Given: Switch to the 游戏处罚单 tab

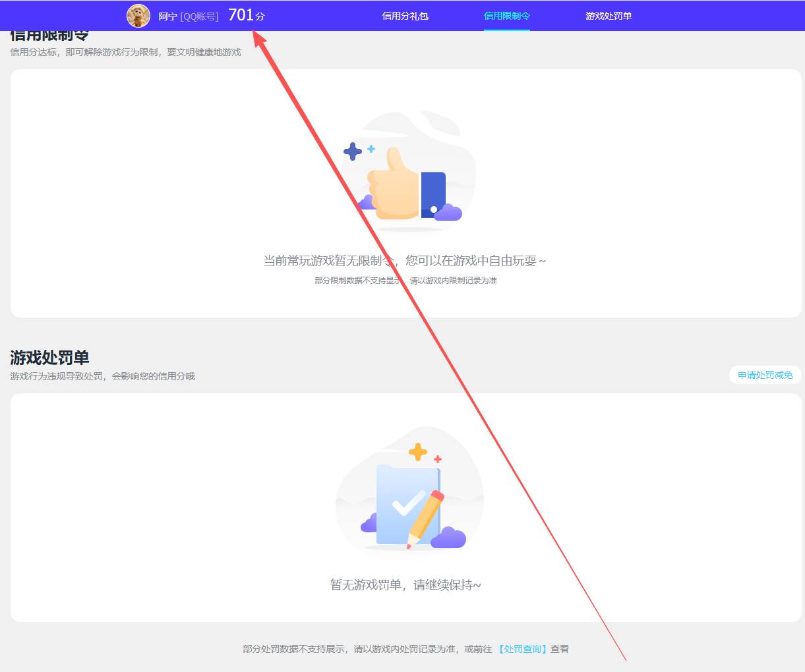Looking at the screenshot, I should [x=607, y=14].
